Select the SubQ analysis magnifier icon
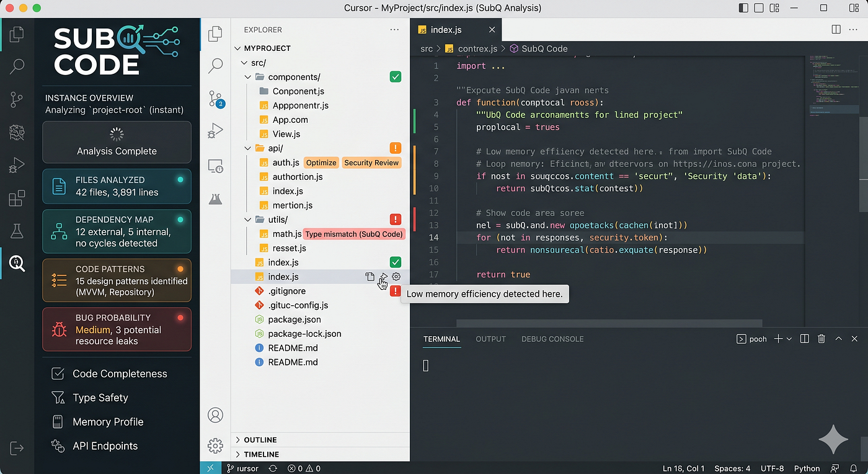This screenshot has width=868, height=474. [x=17, y=263]
